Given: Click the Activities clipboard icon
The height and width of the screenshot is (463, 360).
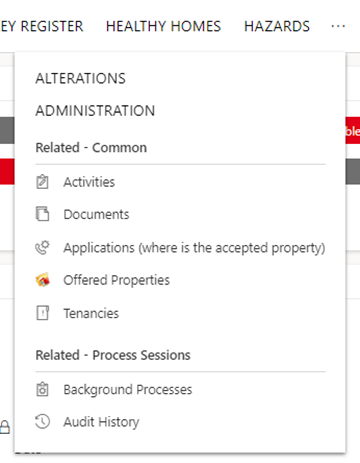Looking at the screenshot, I should click(x=42, y=182).
